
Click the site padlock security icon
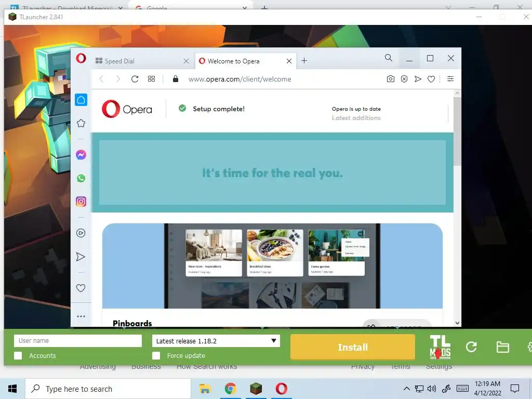coord(176,79)
